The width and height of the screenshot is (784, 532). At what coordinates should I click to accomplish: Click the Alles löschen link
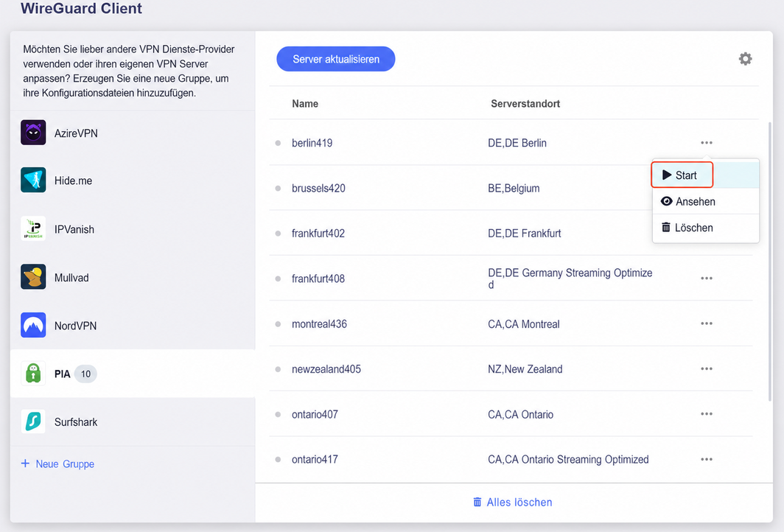[513, 502]
